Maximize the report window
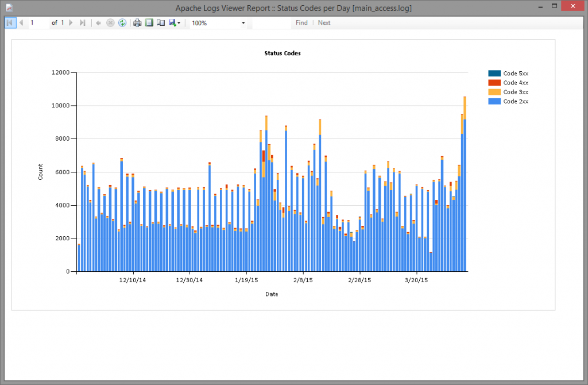588x385 pixels. click(554, 6)
